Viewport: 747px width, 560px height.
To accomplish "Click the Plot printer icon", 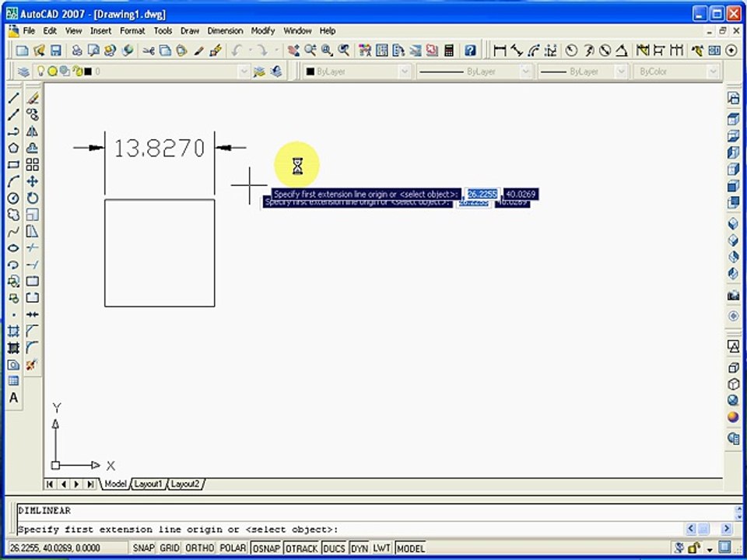I will pos(77,51).
